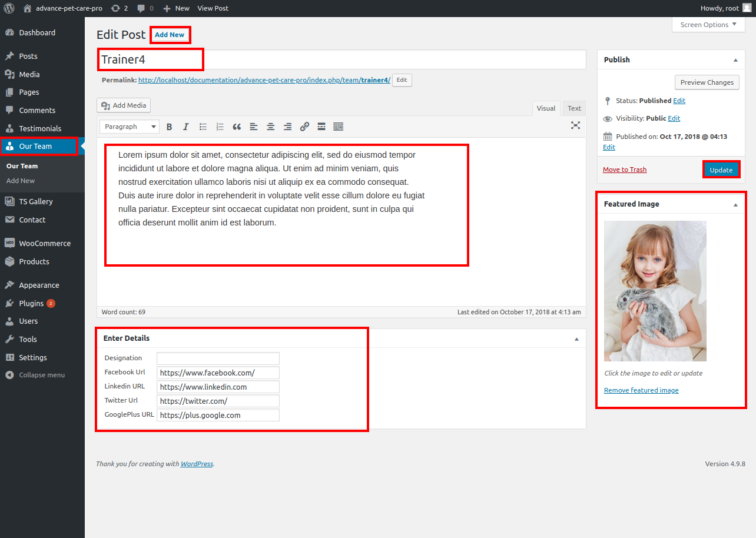The image size is (756, 538).
Task: Collapse the Enter Details panel
Action: [x=576, y=338]
